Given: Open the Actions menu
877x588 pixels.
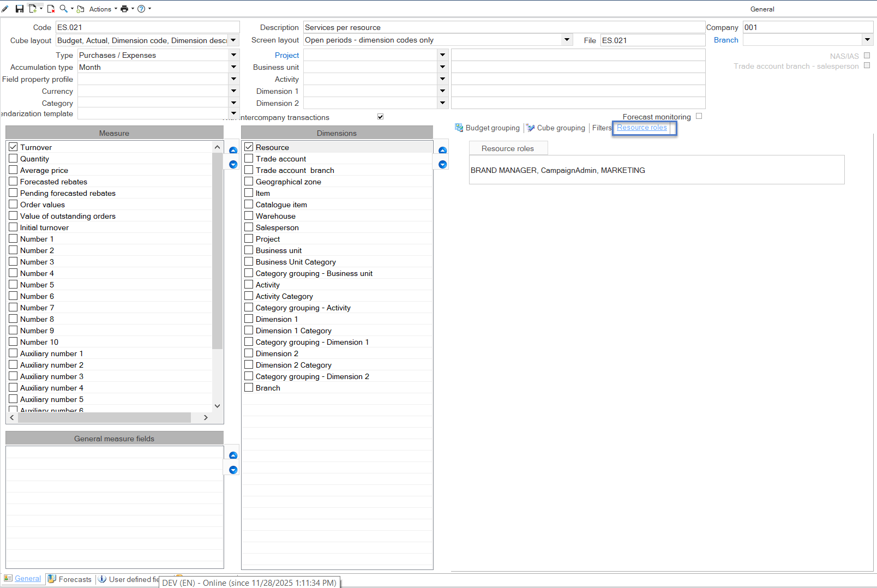Looking at the screenshot, I should 100,9.
